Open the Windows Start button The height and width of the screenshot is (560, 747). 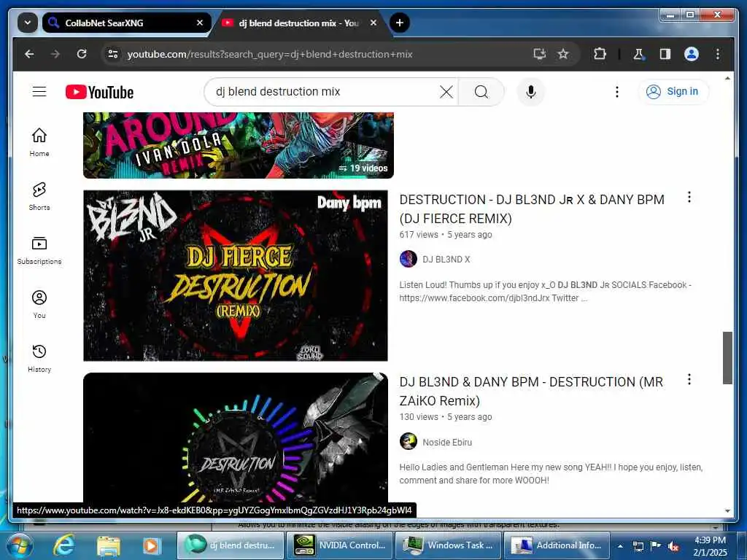click(x=19, y=545)
